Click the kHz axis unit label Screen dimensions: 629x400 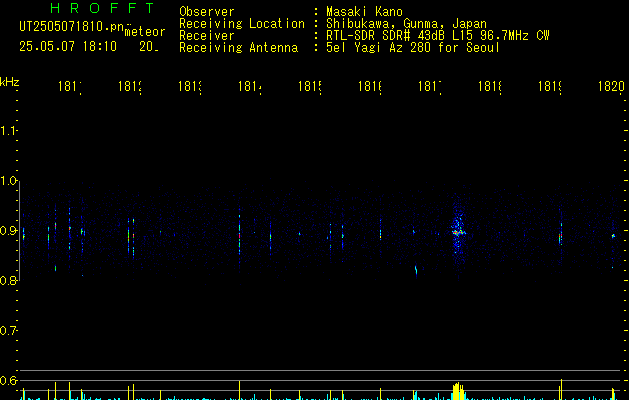coord(10,82)
